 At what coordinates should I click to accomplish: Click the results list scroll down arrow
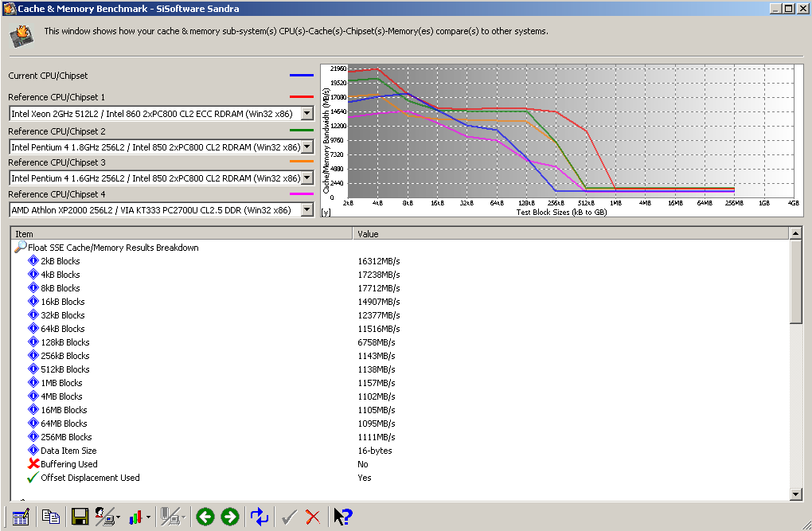(x=794, y=494)
